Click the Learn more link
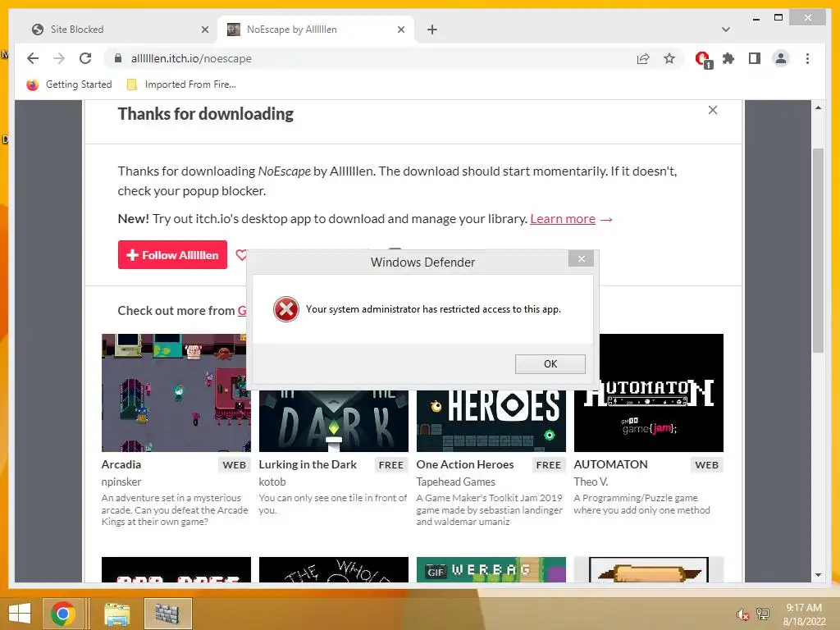 pos(563,218)
